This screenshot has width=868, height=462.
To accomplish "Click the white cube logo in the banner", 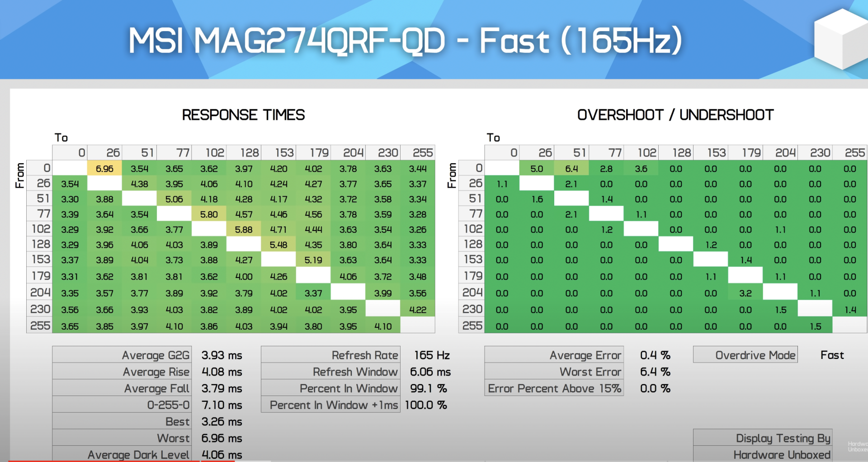I will click(x=841, y=39).
